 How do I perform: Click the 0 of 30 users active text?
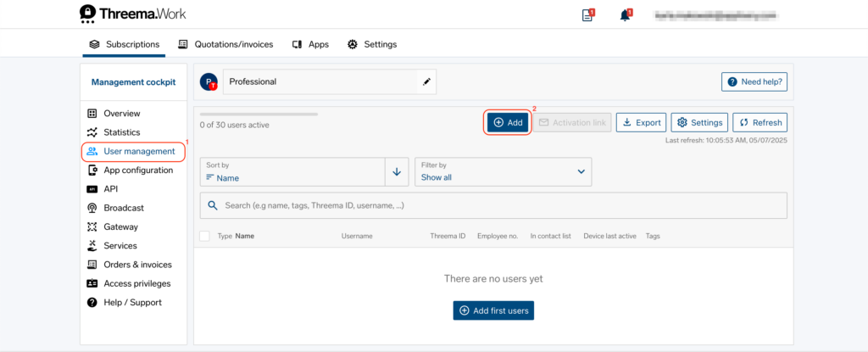tap(235, 126)
